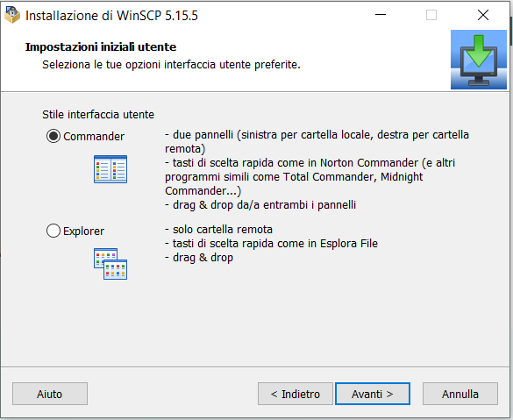
Task: Select the Commander radio button
Action: click(53, 136)
